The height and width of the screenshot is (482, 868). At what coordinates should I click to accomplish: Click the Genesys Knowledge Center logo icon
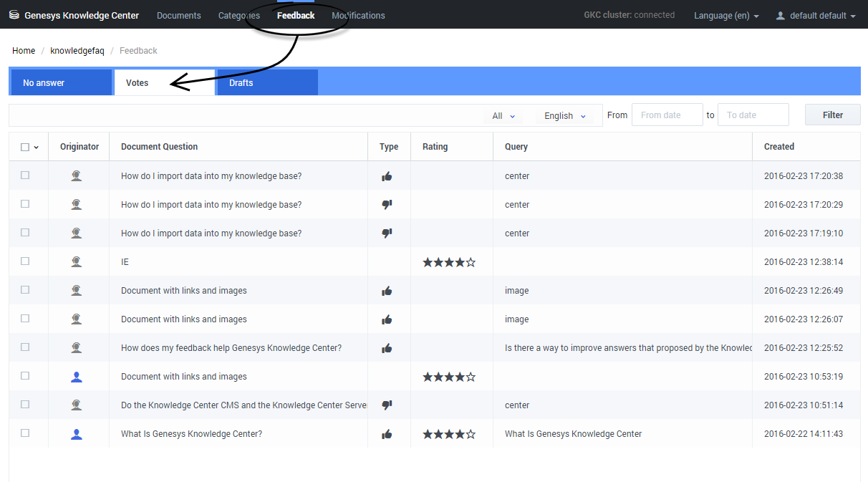click(14, 15)
